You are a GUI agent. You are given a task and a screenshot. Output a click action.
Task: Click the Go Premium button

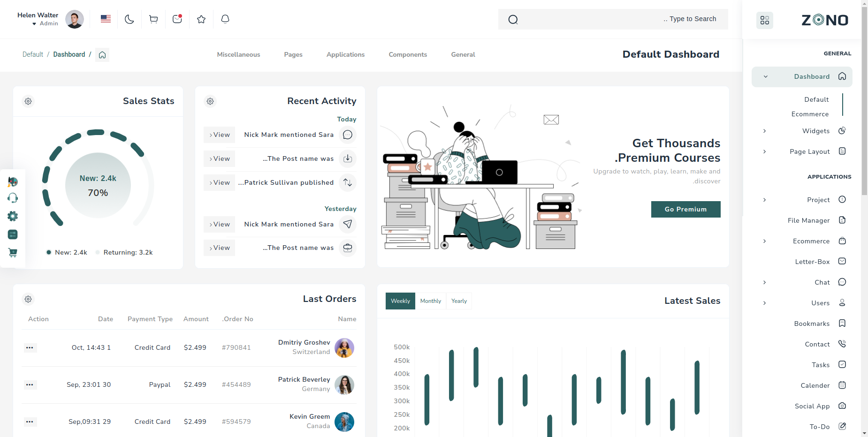tap(685, 209)
